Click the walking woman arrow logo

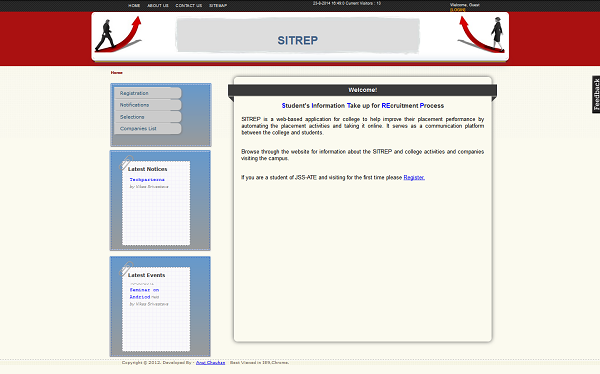pos(481,35)
